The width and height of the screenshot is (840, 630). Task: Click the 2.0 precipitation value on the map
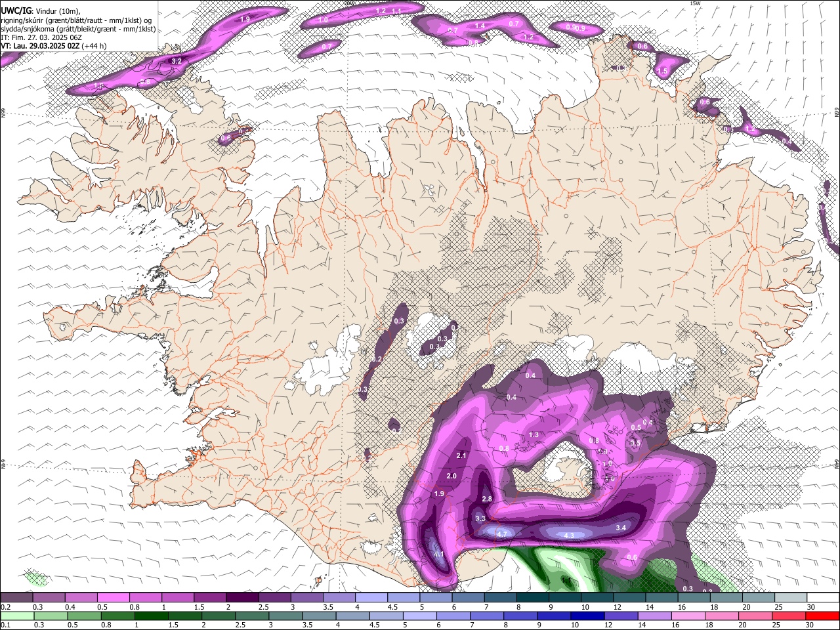pos(451,476)
